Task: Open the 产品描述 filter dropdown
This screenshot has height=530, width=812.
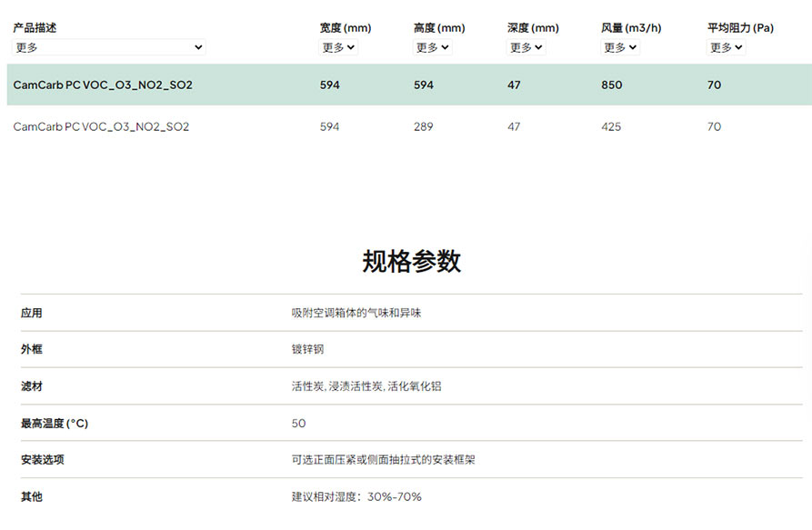Action: [x=109, y=47]
